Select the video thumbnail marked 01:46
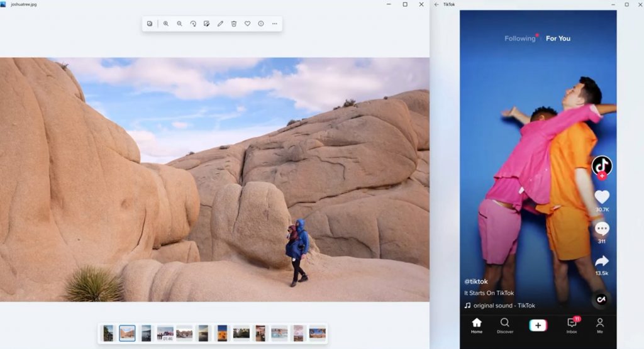644x349 pixels. [x=165, y=333]
